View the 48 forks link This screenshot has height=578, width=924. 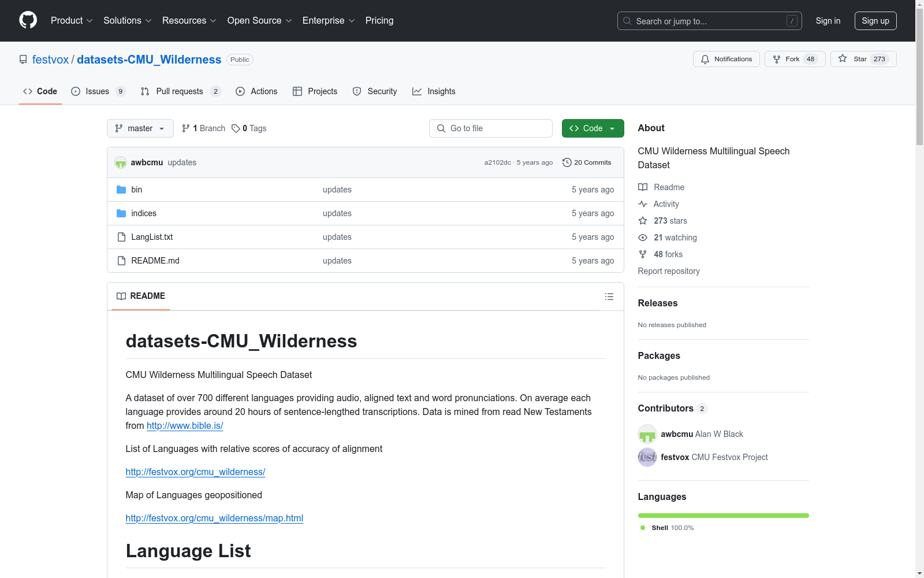(661, 254)
